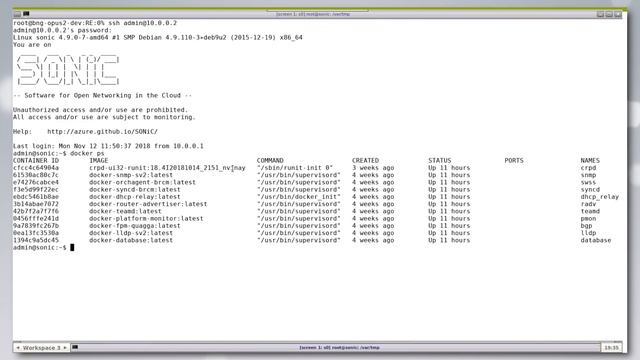Click the COMMAND column header
This screenshot has width=640, height=360.
270,160
